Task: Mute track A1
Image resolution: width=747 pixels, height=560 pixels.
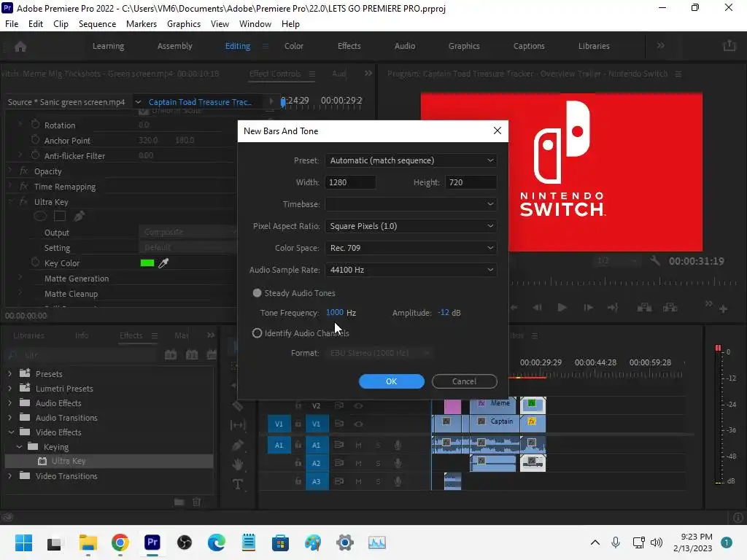Action: [358, 445]
